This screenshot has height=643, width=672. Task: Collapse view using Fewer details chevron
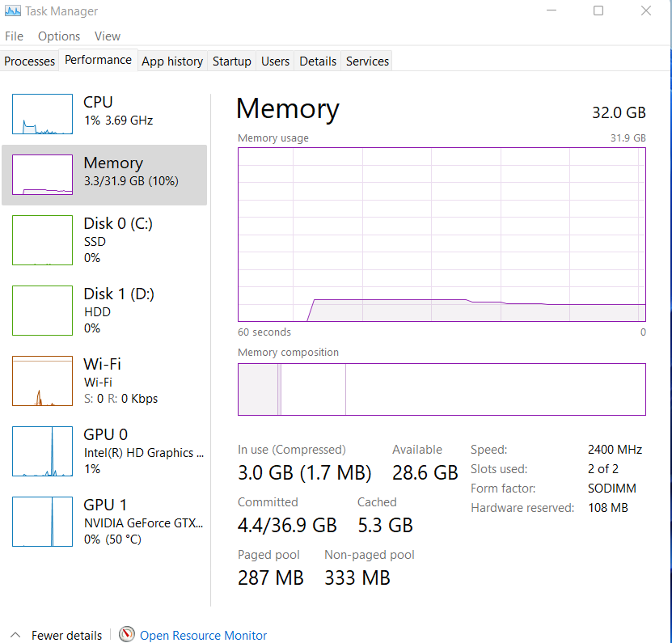click(15, 635)
